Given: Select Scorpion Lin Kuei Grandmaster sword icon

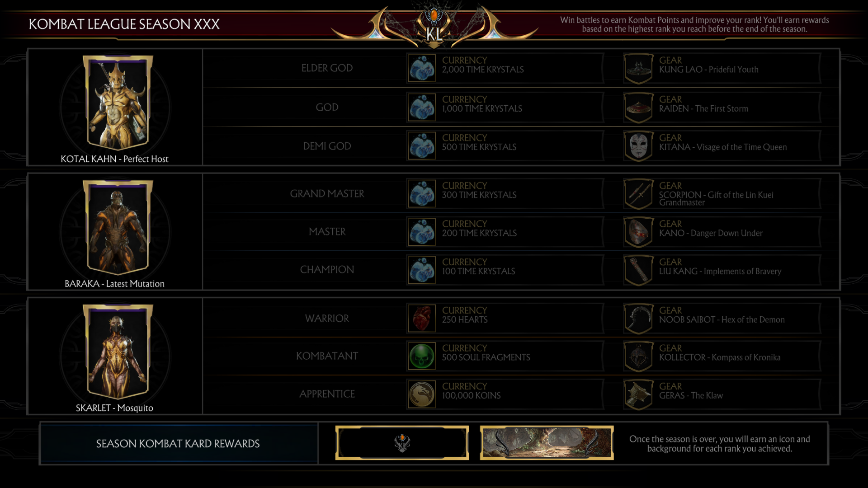Looking at the screenshot, I should 639,194.
